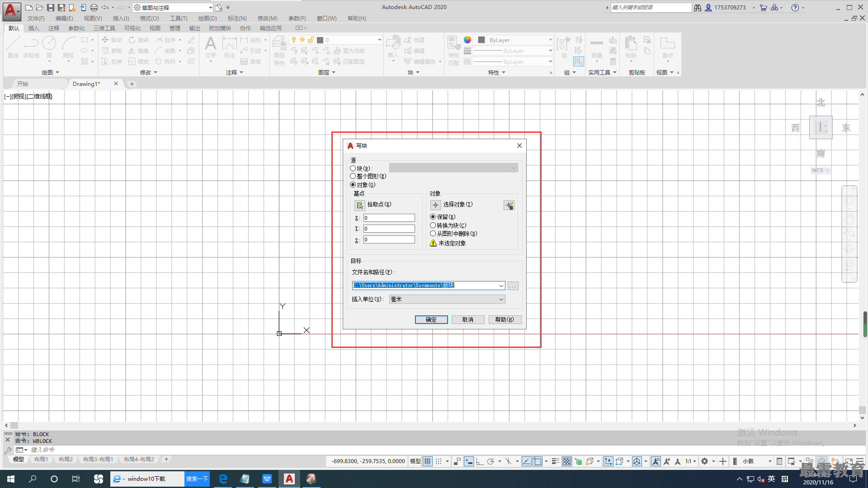Open the AutoCAD application menu logo
This screenshot has width=868, height=488.
point(11,11)
